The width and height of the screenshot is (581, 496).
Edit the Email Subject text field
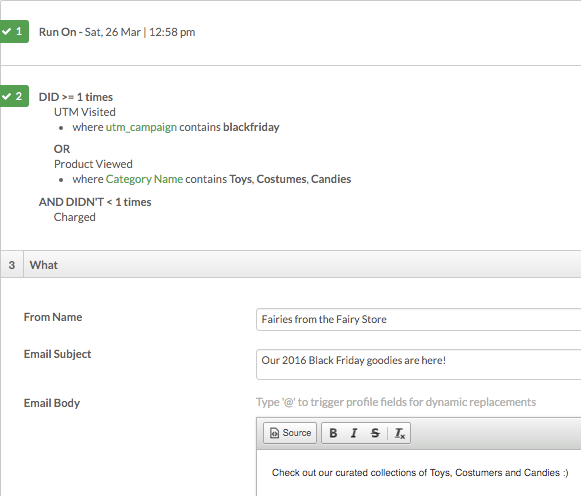[x=418, y=364]
